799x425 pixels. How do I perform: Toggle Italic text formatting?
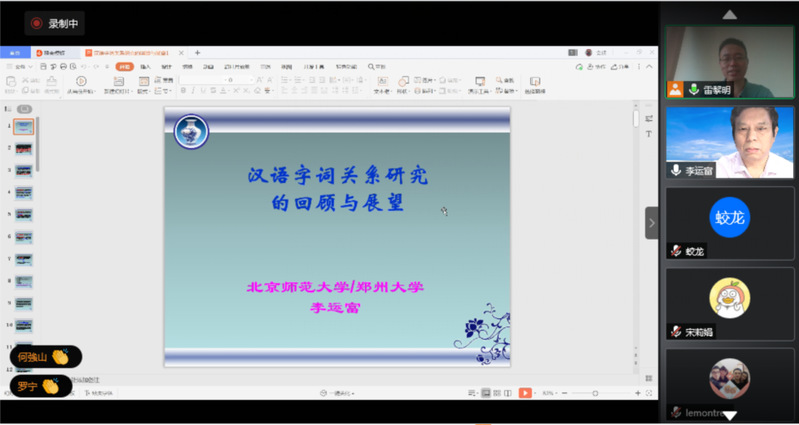(195, 90)
